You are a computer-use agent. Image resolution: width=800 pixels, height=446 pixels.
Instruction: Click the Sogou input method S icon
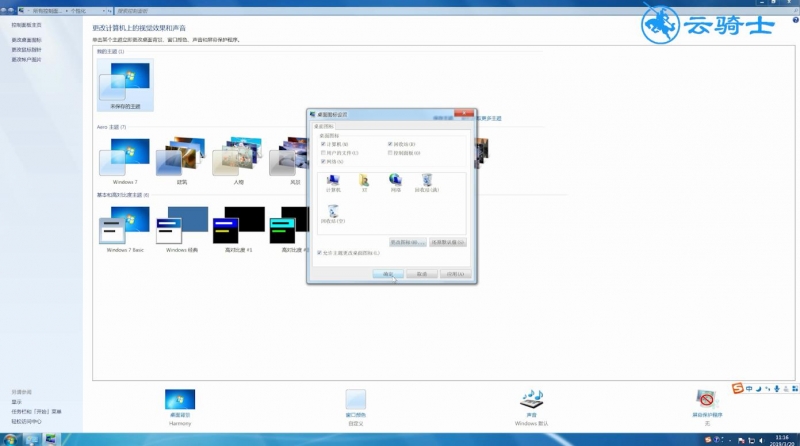tap(737, 388)
